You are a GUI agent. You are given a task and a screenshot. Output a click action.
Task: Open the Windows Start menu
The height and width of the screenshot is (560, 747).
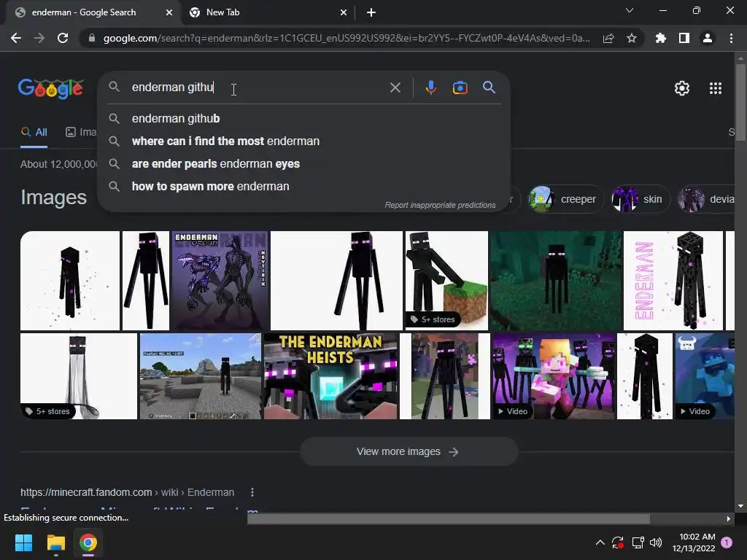[23, 542]
